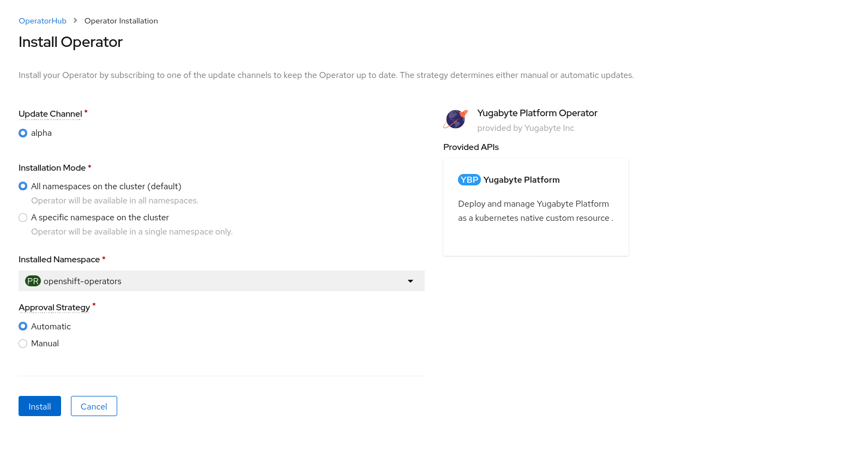Click the Approval Strategy help label
Viewport: 868px width, 457px height.
pos(54,308)
